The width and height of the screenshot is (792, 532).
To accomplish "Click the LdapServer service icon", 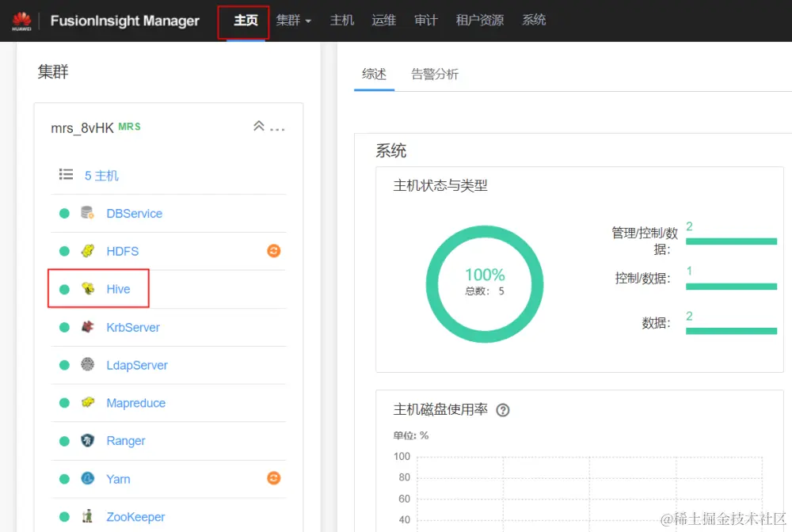I will (x=87, y=364).
